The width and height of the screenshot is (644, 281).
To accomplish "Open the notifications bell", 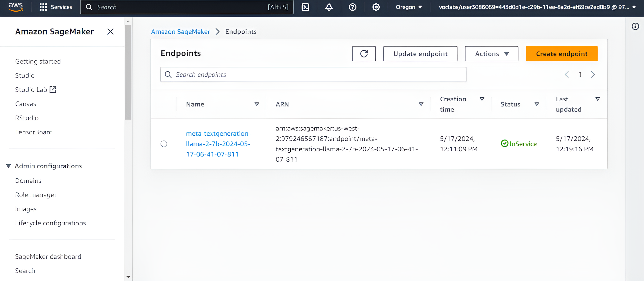I will (x=329, y=7).
